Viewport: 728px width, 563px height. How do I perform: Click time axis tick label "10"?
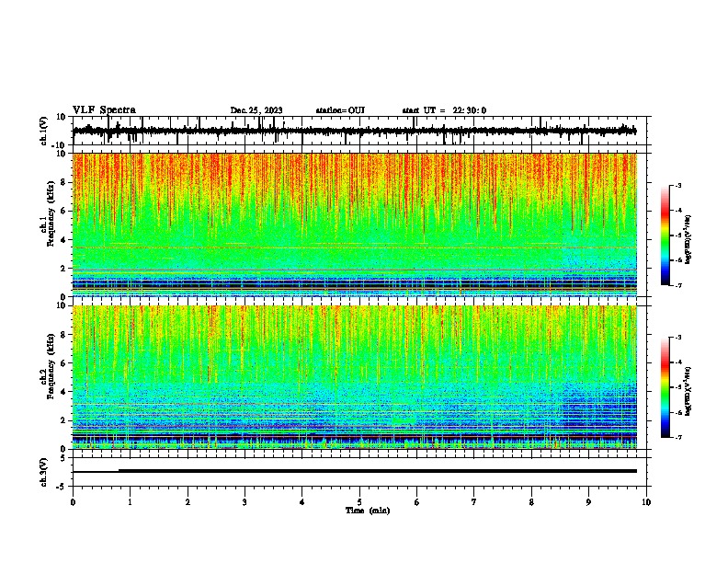click(x=646, y=502)
